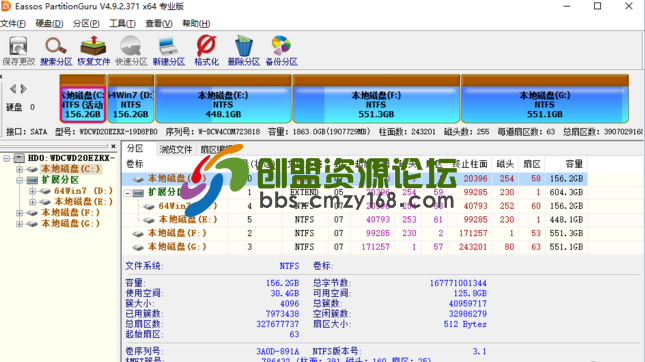Go to next disk with right arrow
Viewport: 645px width, 362px height.
(23, 88)
